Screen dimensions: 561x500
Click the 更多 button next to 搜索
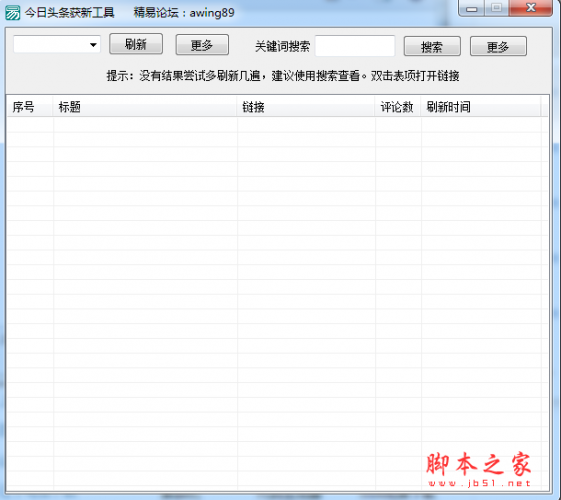click(x=498, y=46)
